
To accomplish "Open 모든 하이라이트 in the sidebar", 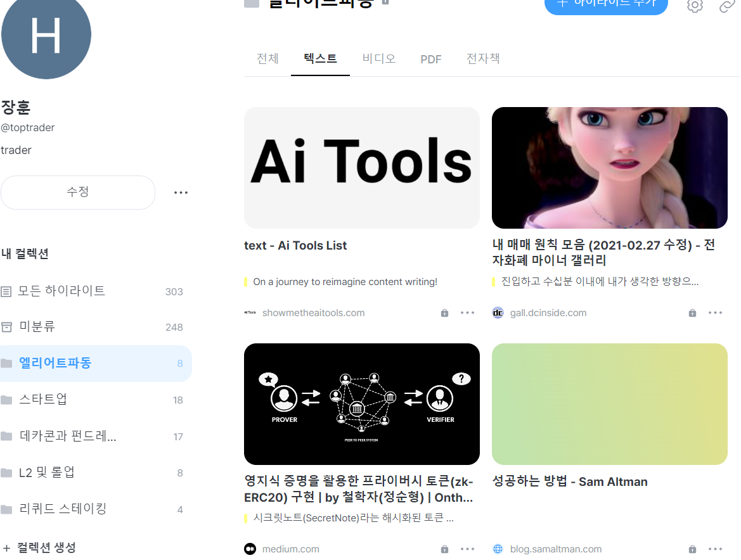I will [96, 291].
